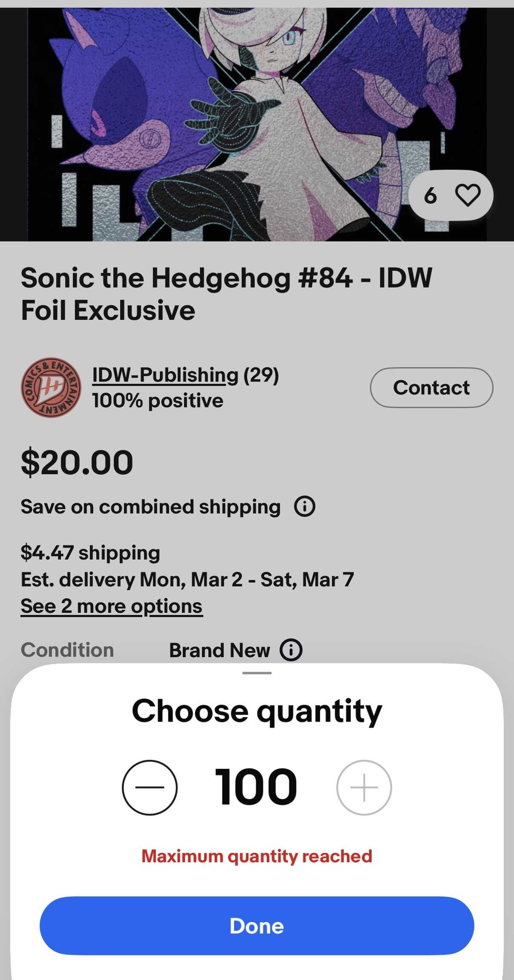Tap the IDW seller logo avatar
Viewport: 514px width, 980px height.
(51, 387)
